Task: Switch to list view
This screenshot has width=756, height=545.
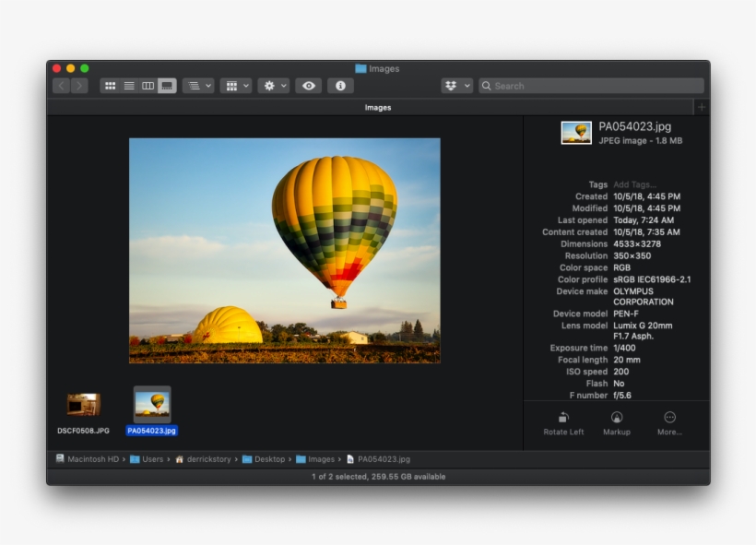Action: [x=129, y=86]
